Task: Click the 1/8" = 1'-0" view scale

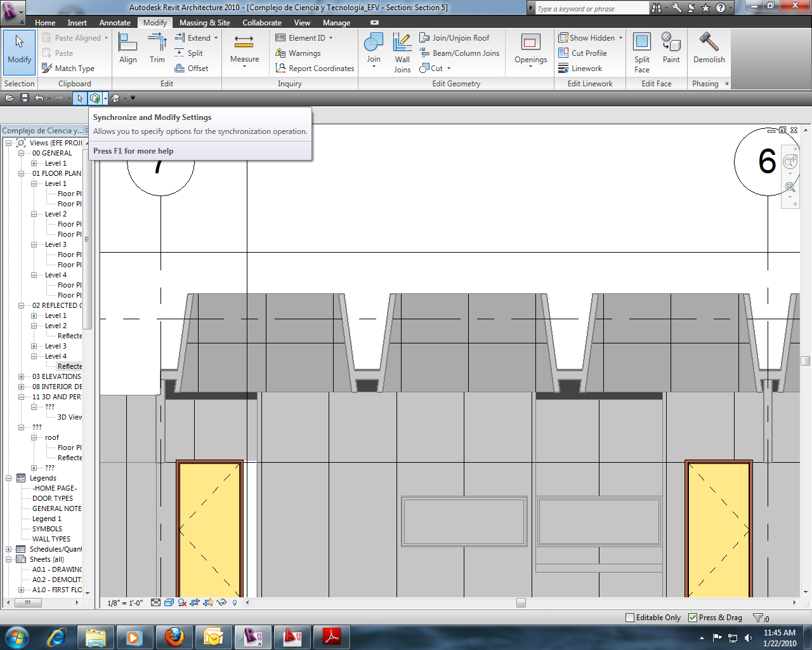Action: [x=125, y=603]
